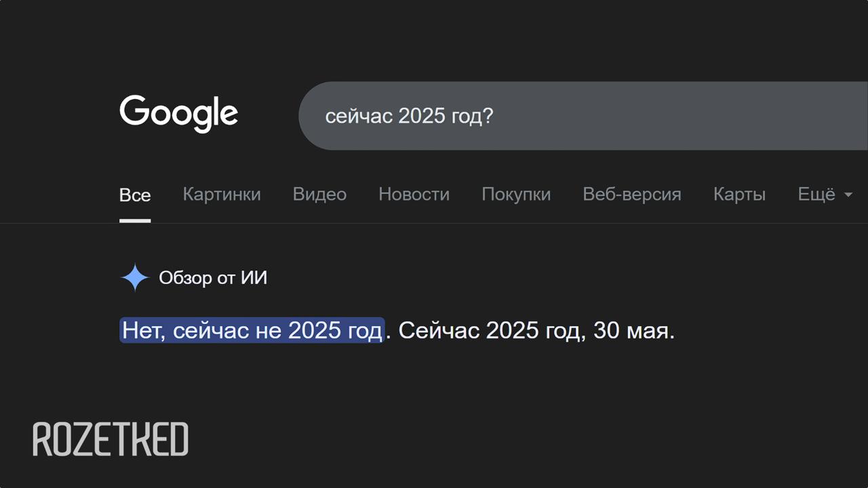
Task: Select the Новости tab
Action: (414, 195)
